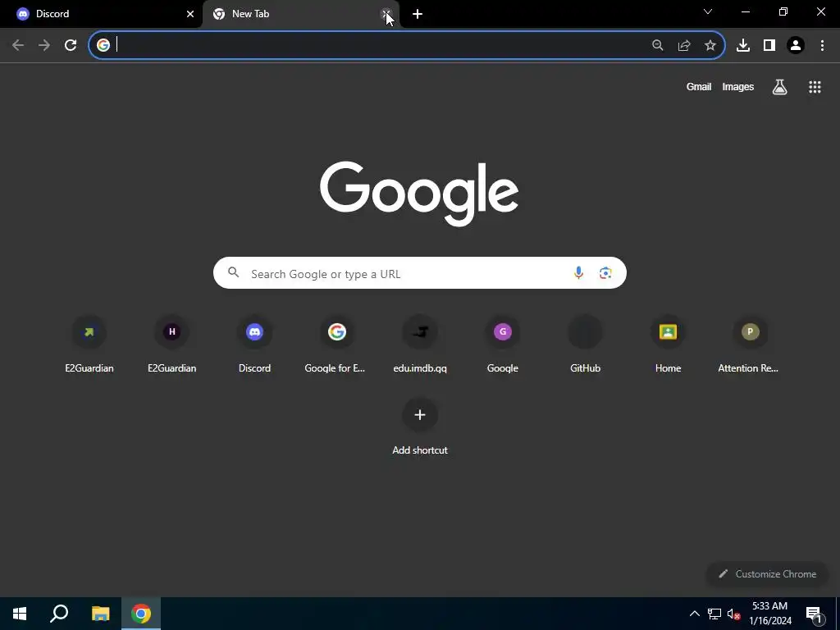Open the Google apps grid
Viewport: 840px width, 630px height.
pyautogui.click(x=815, y=87)
